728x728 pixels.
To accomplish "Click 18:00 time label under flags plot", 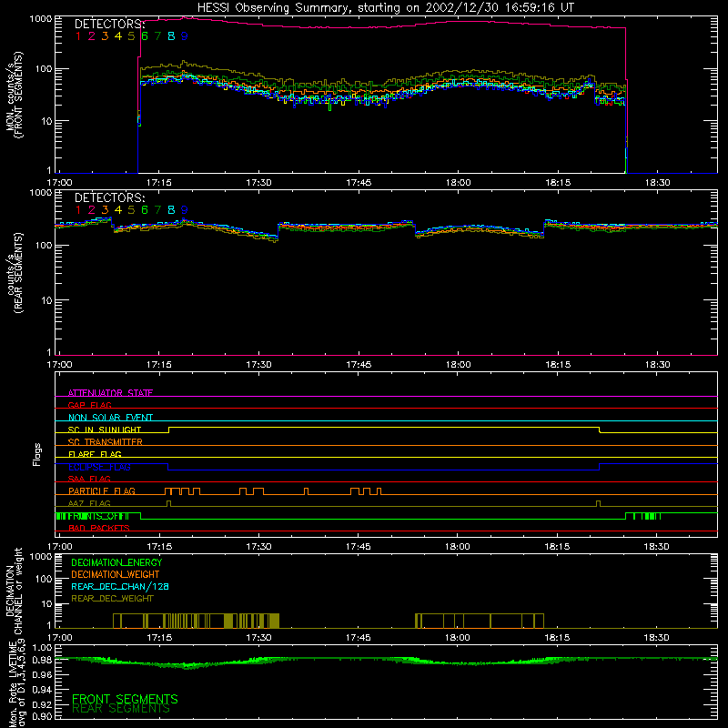I will click(458, 547).
